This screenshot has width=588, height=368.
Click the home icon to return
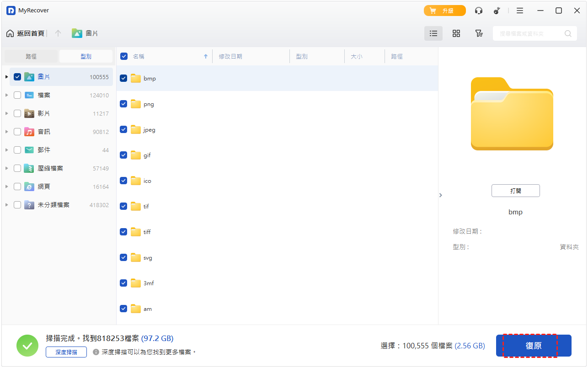tap(10, 33)
